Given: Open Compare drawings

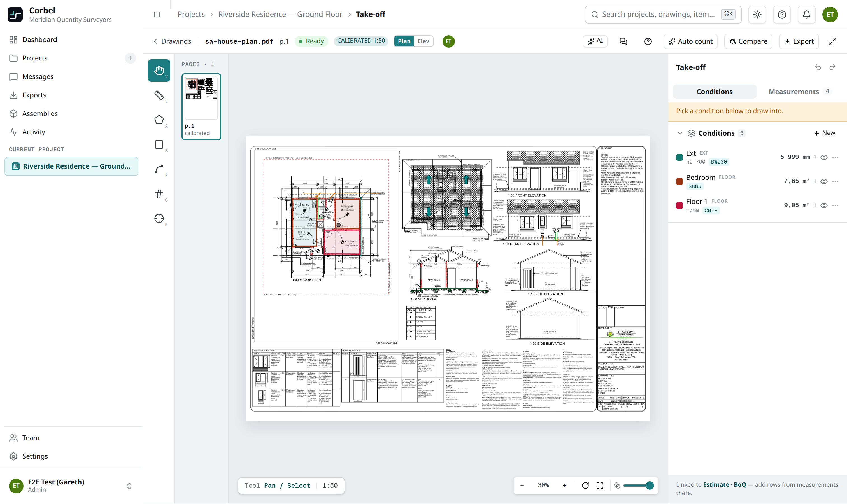Looking at the screenshot, I should pos(748,41).
